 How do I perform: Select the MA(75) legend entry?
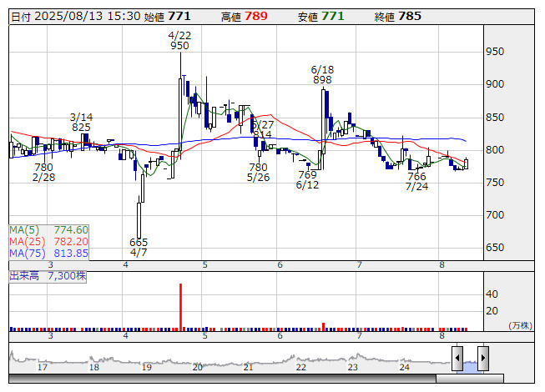coord(49,253)
